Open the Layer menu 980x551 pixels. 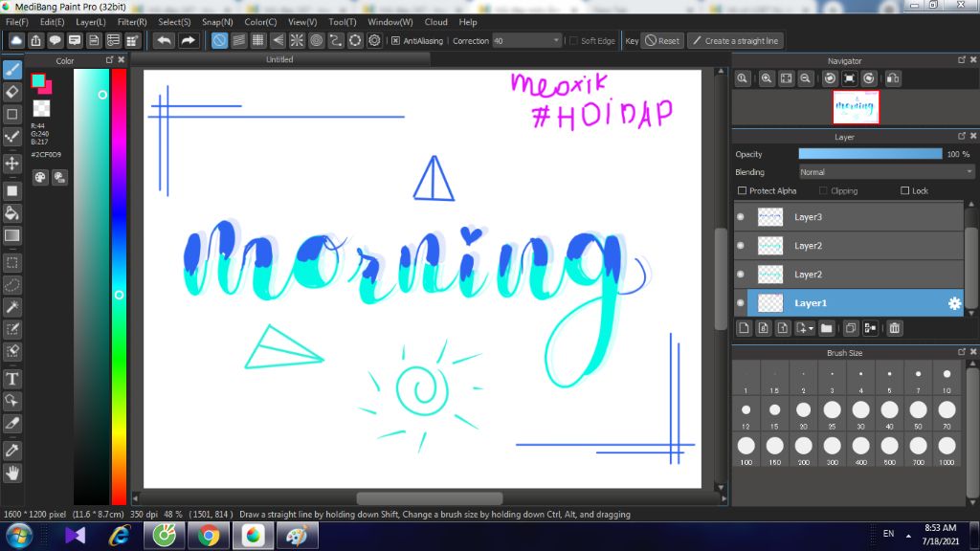[x=91, y=22]
